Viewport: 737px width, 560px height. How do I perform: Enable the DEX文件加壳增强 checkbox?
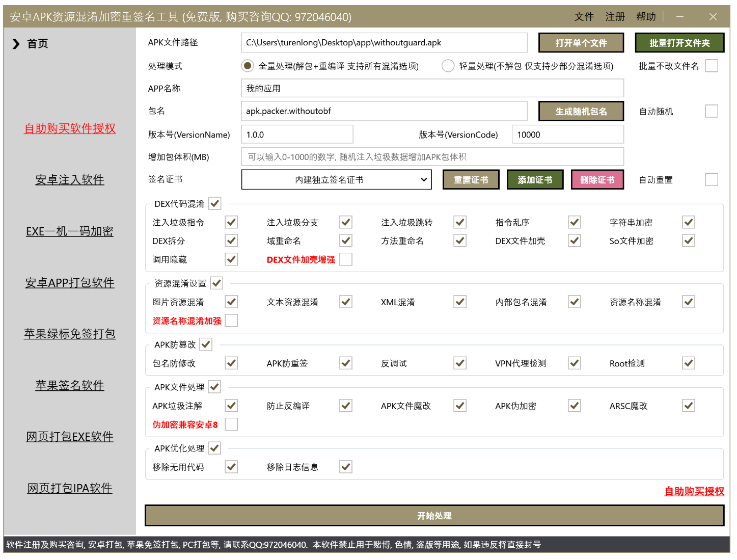click(x=346, y=259)
